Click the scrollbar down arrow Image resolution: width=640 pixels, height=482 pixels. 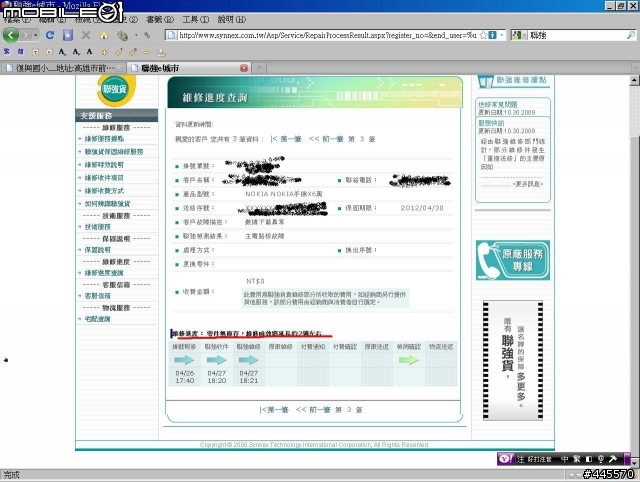pyautogui.click(x=634, y=463)
